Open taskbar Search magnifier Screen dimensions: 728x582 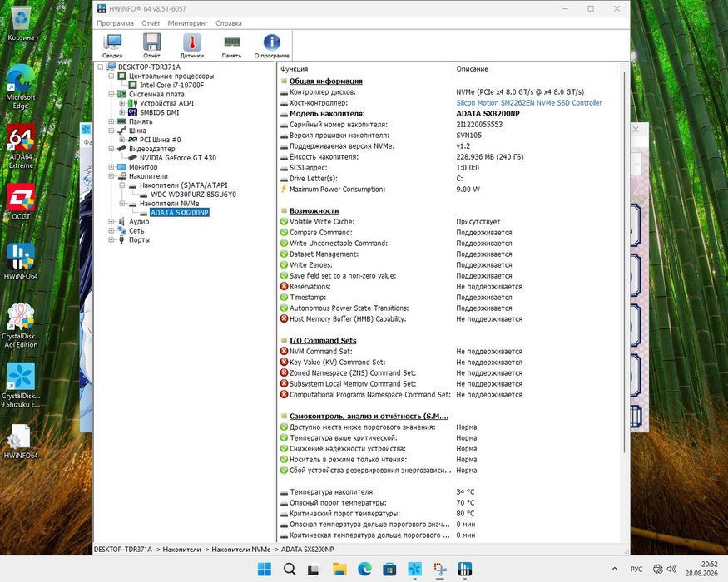point(290,569)
